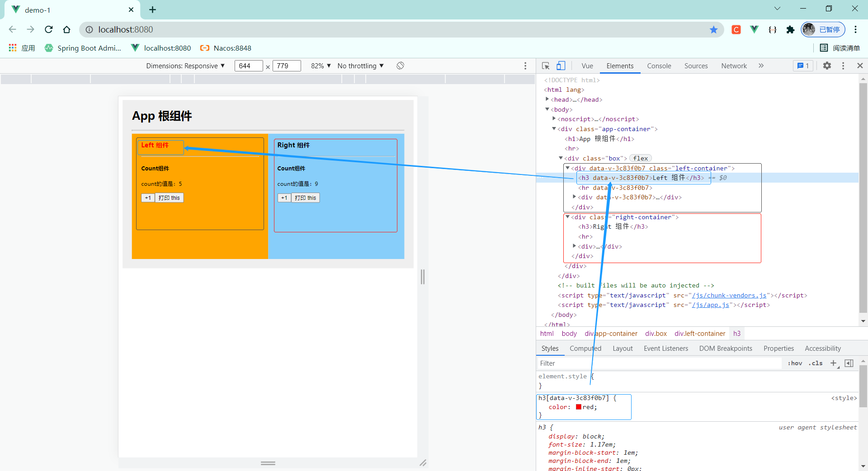868x471 pixels.
Task: Click the red color swatch
Action: pos(579,407)
